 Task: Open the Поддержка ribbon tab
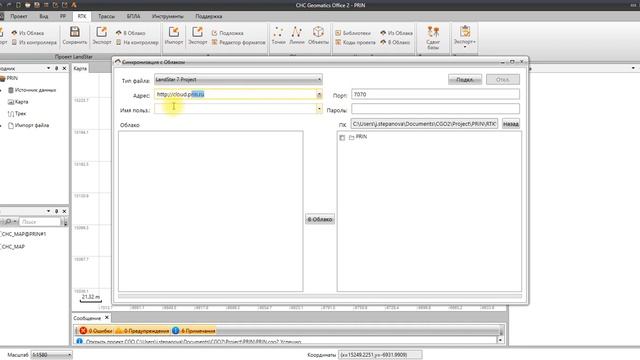[x=209, y=16]
